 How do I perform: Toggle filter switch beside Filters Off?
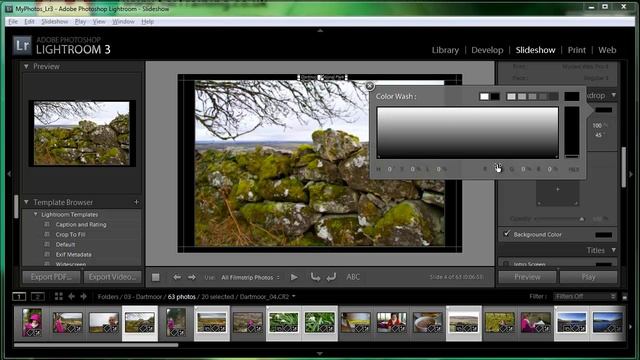pyautogui.click(x=624, y=297)
